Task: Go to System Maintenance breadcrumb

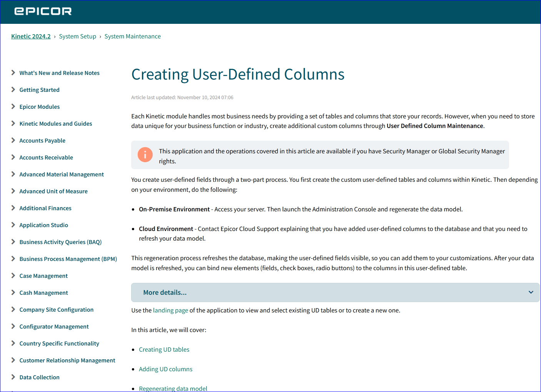Action: pyautogui.click(x=133, y=36)
